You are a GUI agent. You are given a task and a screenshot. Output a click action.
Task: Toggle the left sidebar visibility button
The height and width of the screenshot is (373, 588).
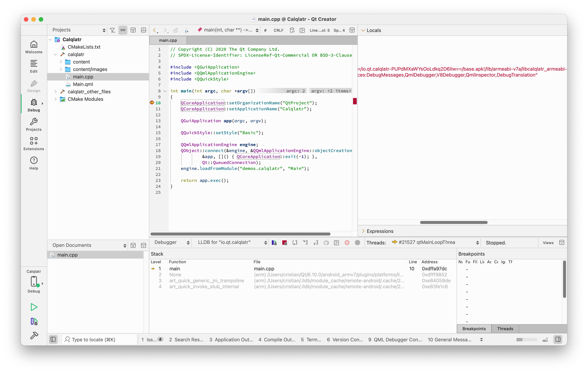53,339
